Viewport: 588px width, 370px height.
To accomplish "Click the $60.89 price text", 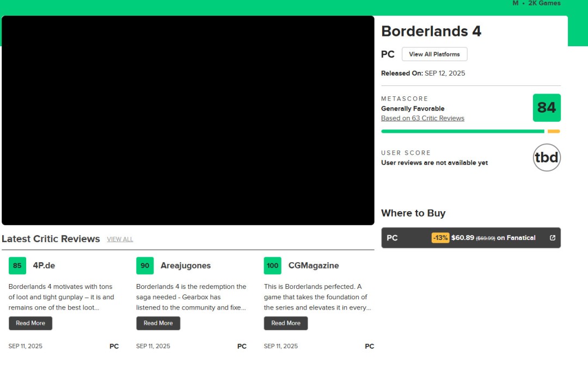I will 463,238.
